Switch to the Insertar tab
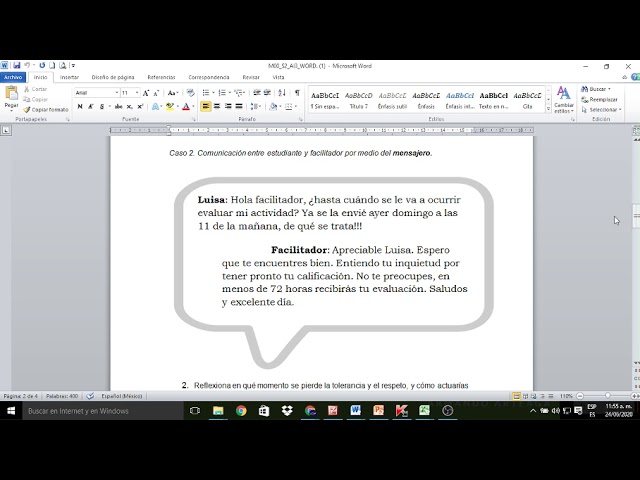Screen dimensions: 640x480 click(x=69, y=77)
